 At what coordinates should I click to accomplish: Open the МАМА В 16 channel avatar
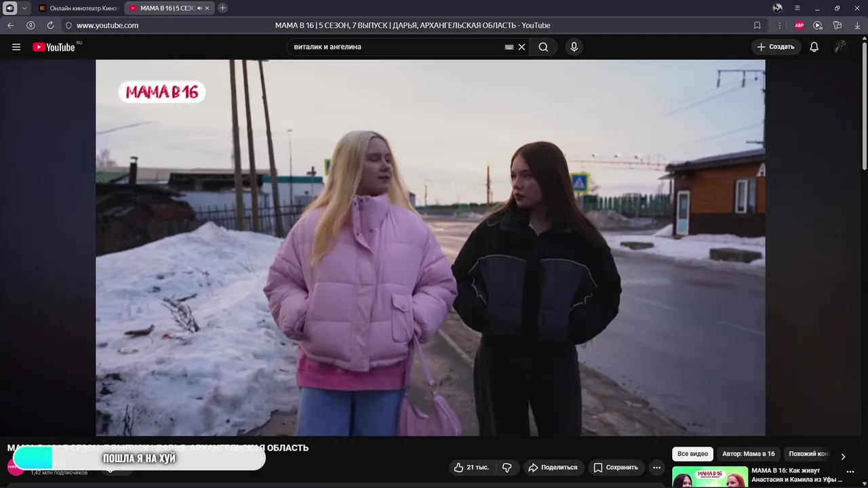tap(15, 467)
